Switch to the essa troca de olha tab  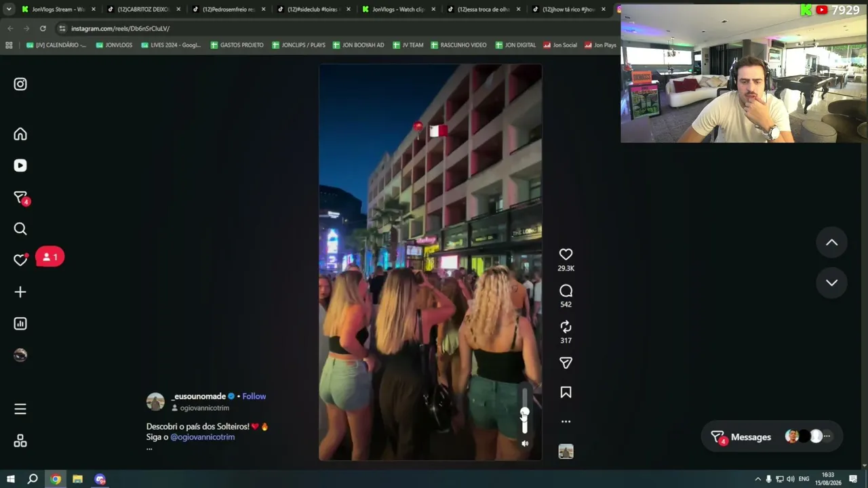484,9
